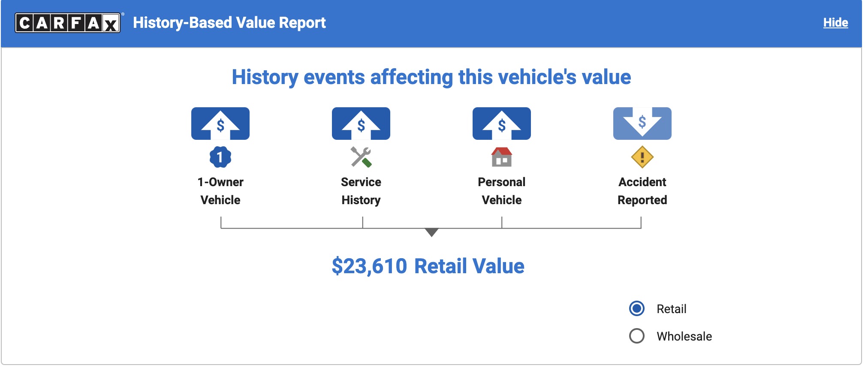The height and width of the screenshot is (368, 868).
Task: Click the red-roofed house icon
Action: click(501, 157)
